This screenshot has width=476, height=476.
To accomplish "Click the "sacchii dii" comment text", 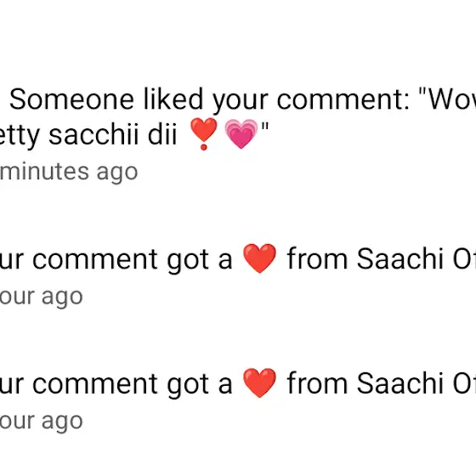I will (x=112, y=134).
